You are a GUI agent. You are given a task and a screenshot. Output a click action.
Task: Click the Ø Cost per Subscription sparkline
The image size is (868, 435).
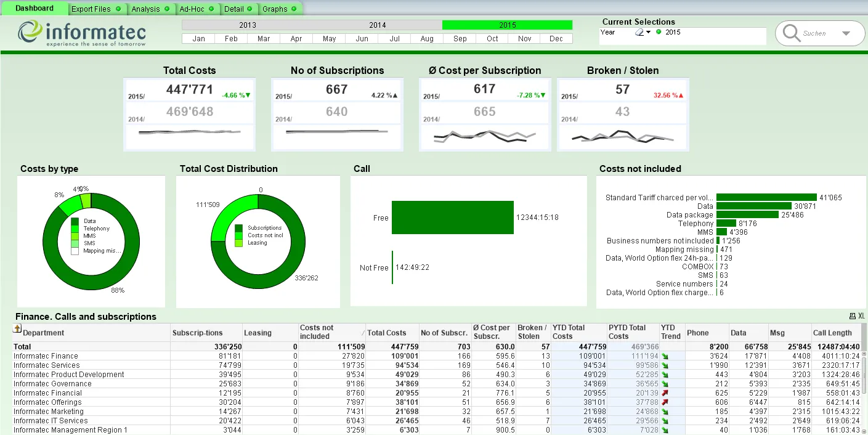pos(485,137)
